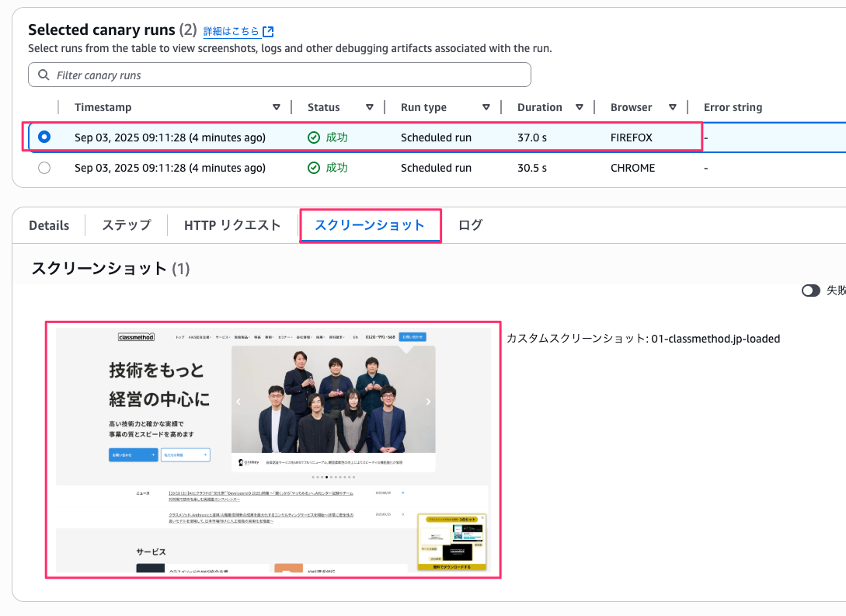
Task: Open the 詳細はこちら link
Action: coord(231,31)
